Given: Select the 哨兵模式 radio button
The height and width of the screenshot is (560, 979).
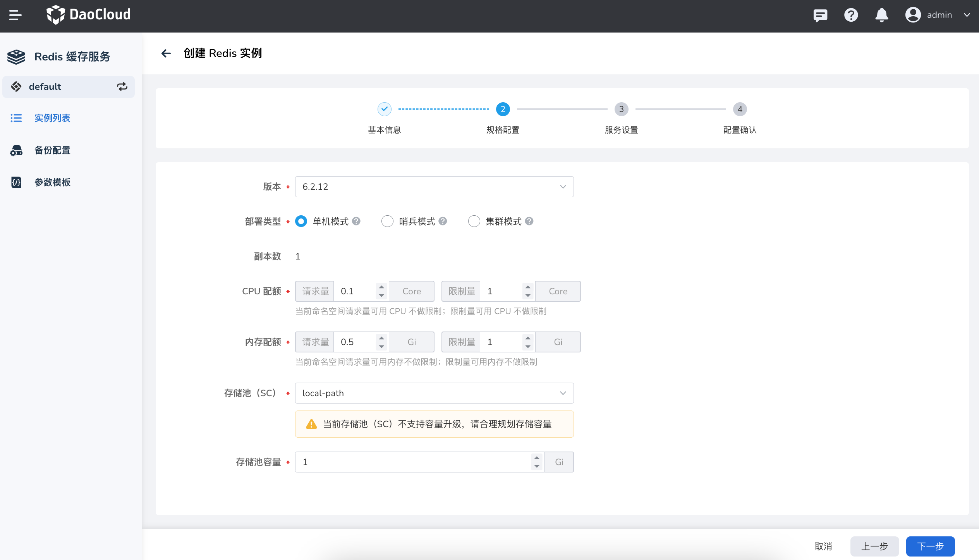Looking at the screenshot, I should coord(387,221).
